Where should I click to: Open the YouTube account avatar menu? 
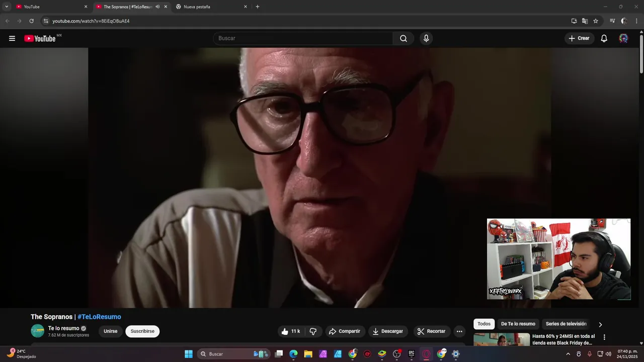pyautogui.click(x=623, y=38)
